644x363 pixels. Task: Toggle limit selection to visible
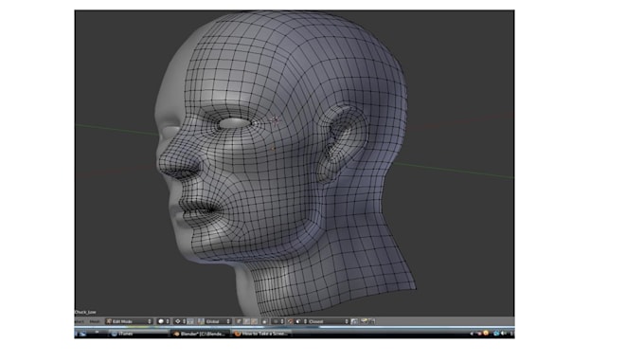click(264, 321)
